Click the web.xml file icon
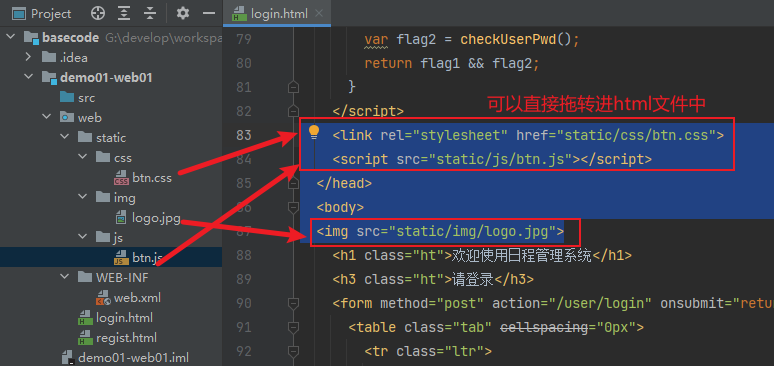This screenshot has height=366, width=774. tap(103, 298)
